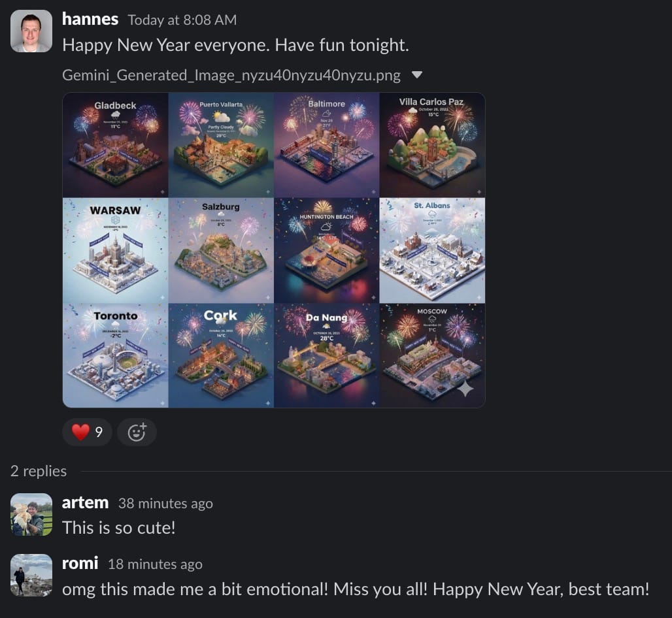Collapse the image via the filename arrow
The height and width of the screenshot is (618, 672).
pyautogui.click(x=416, y=75)
